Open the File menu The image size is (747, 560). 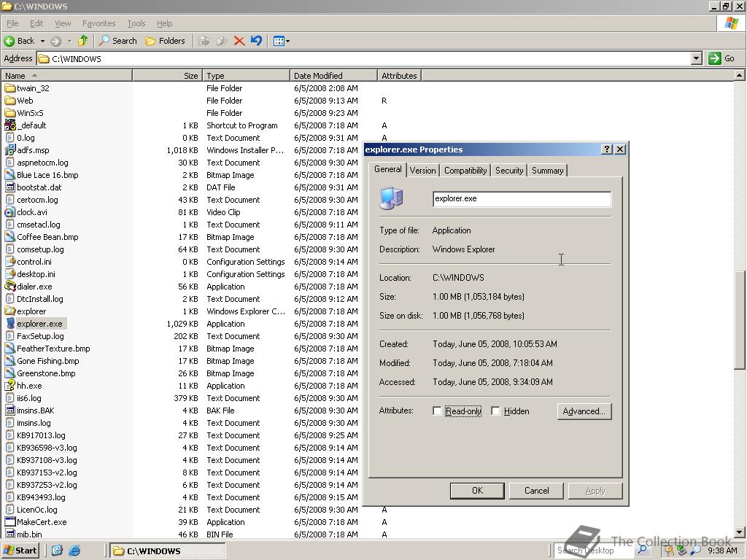point(12,23)
